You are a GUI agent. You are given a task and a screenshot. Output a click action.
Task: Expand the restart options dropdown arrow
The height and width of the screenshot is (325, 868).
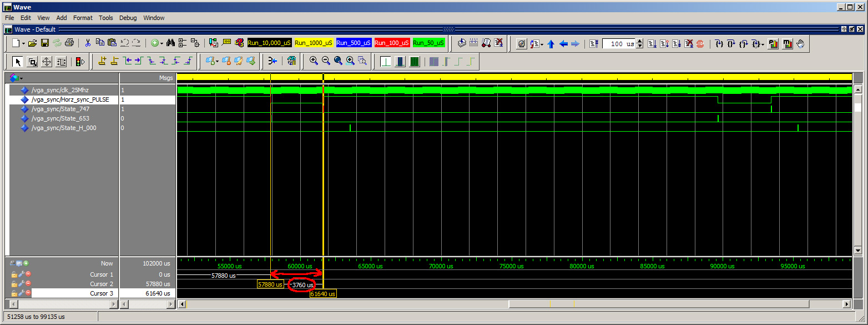point(542,44)
